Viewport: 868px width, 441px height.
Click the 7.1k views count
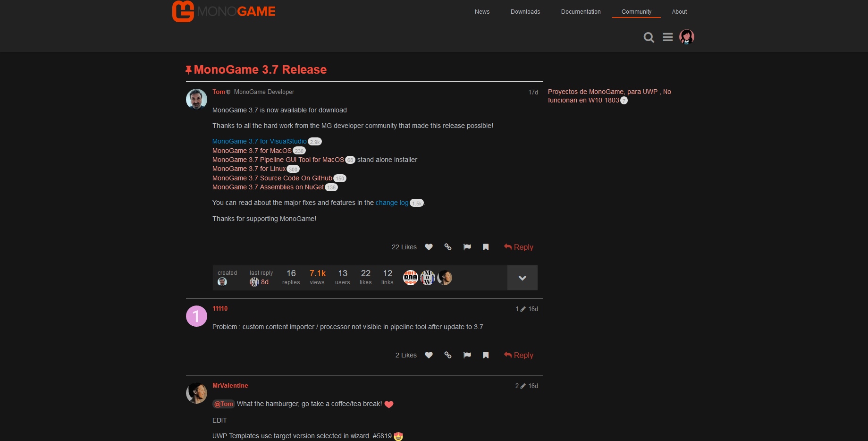(317, 277)
